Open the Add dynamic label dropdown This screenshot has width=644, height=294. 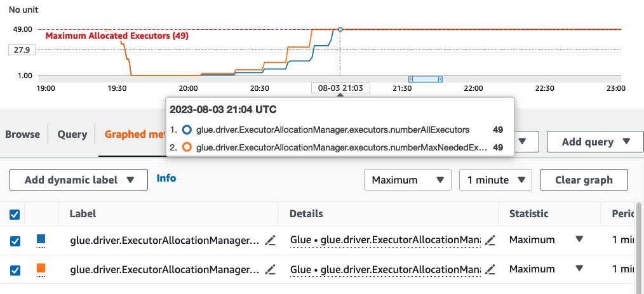(79, 180)
